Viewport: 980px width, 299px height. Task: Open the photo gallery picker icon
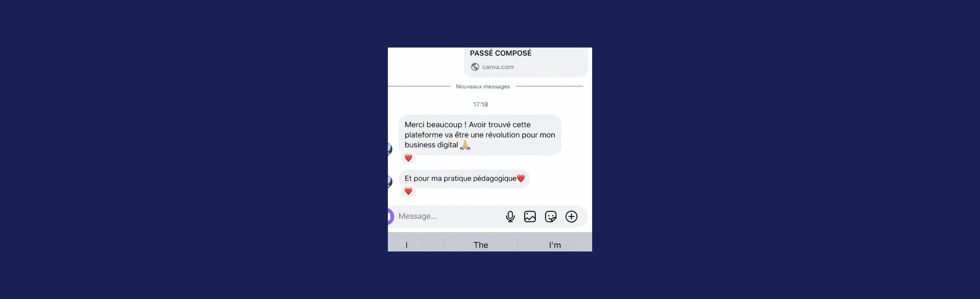(530, 217)
